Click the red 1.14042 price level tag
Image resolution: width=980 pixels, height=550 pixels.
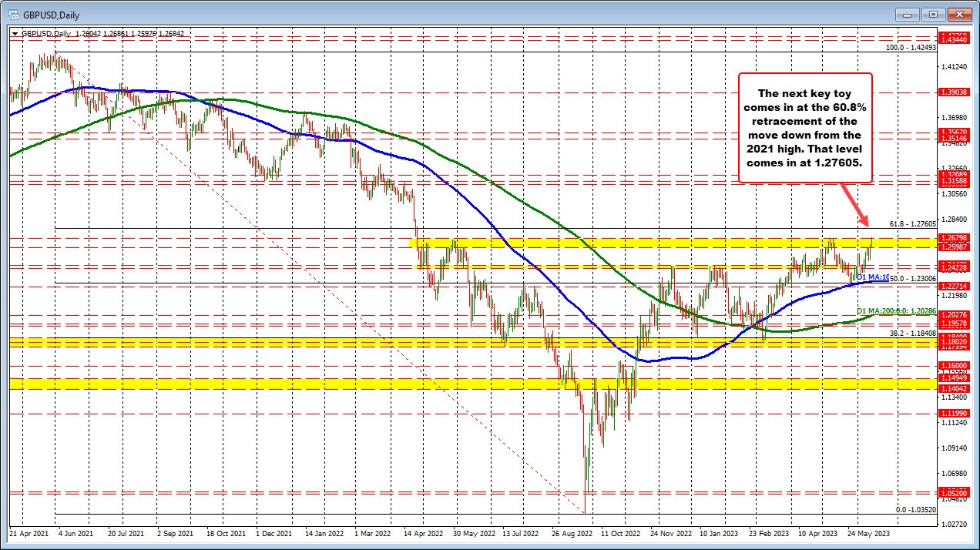[953, 390]
